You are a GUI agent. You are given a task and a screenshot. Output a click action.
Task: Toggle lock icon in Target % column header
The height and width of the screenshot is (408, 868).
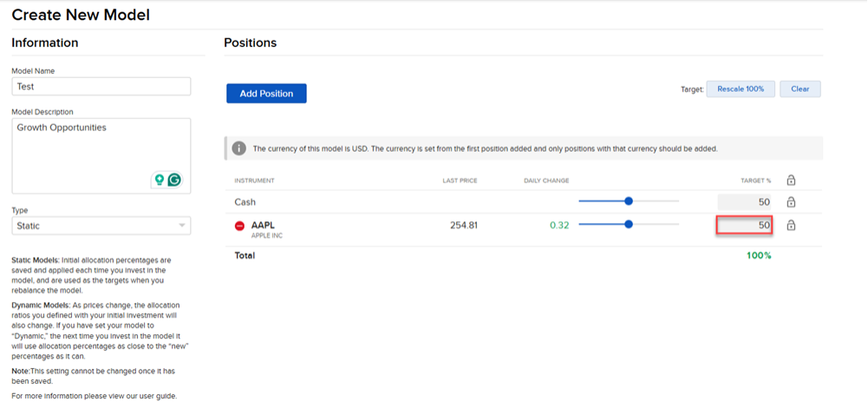point(791,181)
